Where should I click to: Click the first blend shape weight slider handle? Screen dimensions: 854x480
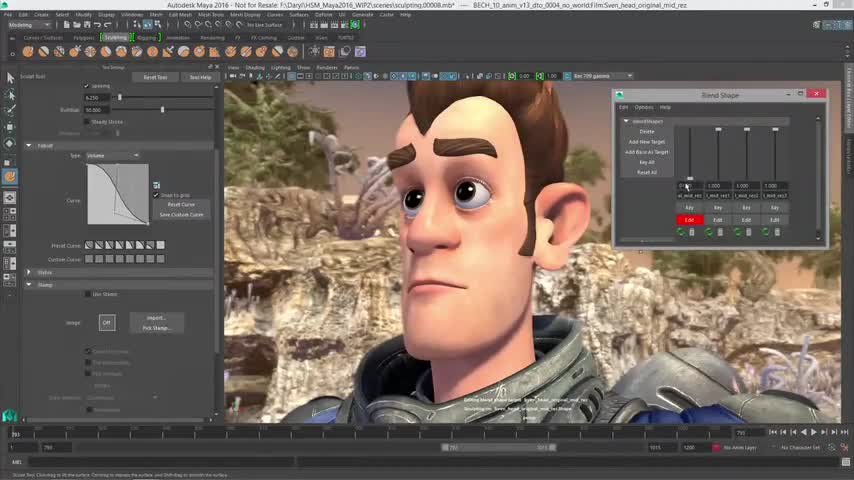(x=690, y=178)
